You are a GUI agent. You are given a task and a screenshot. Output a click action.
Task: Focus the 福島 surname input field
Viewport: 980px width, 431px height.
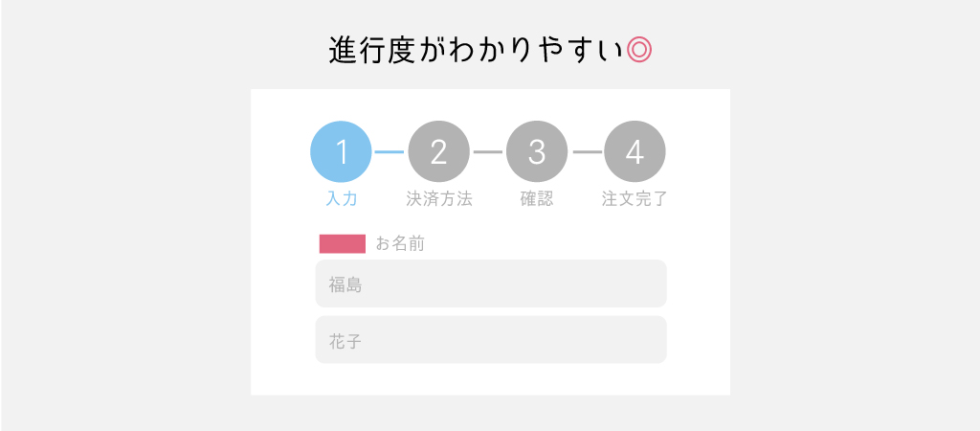click(491, 284)
